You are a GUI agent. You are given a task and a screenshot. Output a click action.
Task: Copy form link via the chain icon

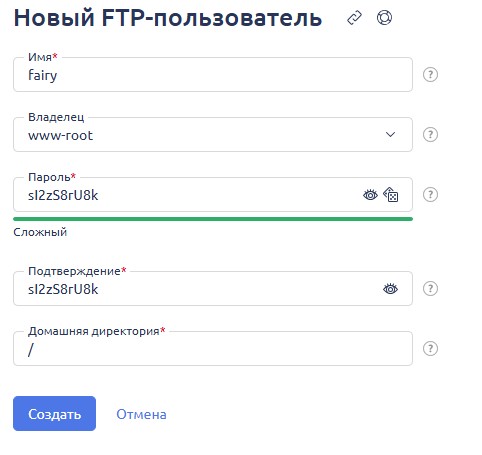[x=354, y=18]
